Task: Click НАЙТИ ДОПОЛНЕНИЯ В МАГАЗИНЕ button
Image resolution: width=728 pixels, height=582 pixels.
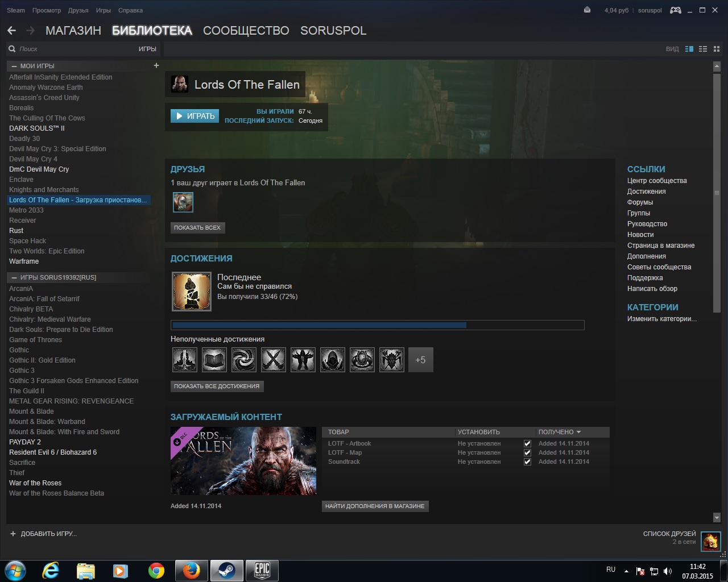Action: point(375,506)
